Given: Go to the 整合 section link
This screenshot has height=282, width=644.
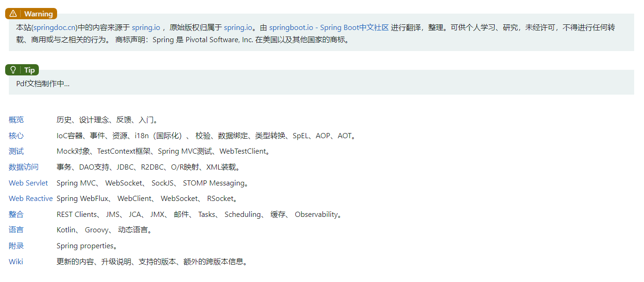Looking at the screenshot, I should (x=16, y=215).
